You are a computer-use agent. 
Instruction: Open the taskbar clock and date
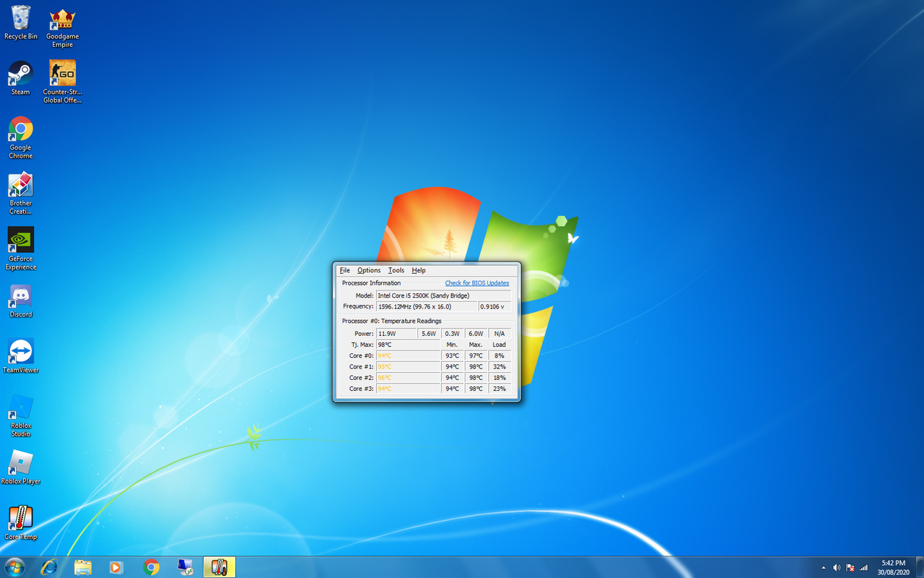click(893, 567)
